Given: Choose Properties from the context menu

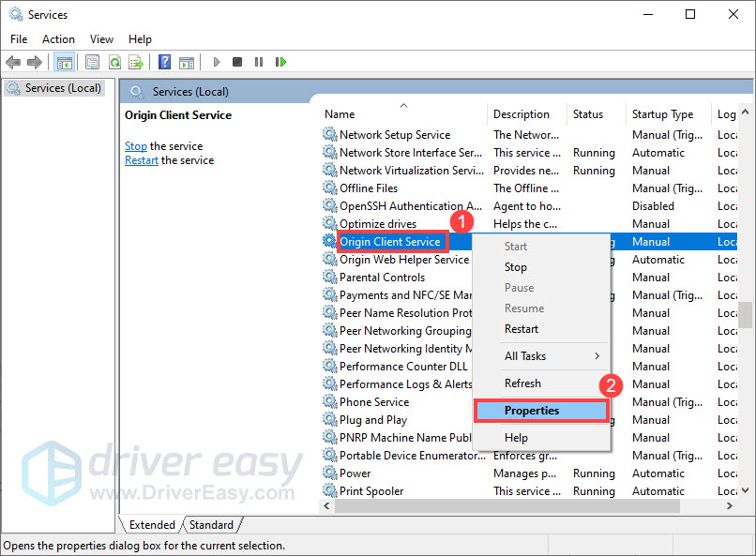Looking at the screenshot, I should 531,411.
